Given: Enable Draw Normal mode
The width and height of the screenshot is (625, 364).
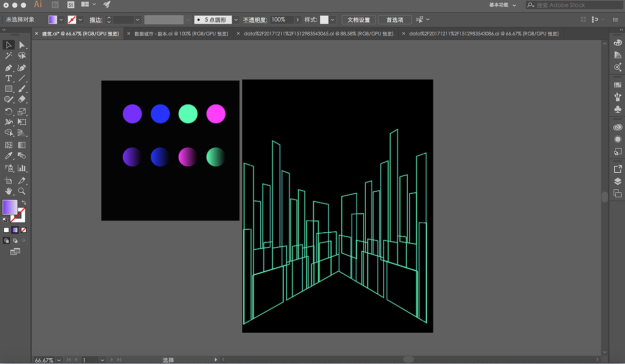Looking at the screenshot, I should coord(6,241).
